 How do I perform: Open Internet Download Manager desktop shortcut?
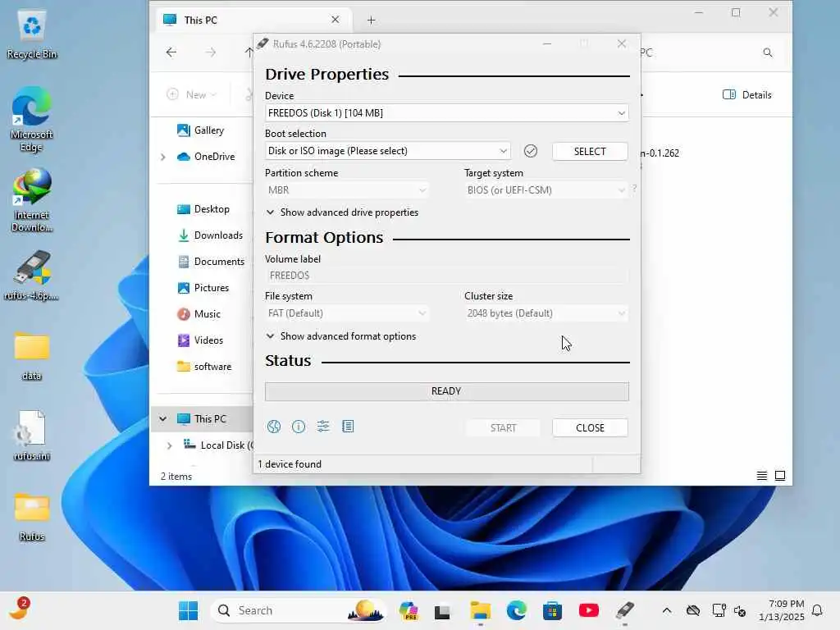pos(32,199)
